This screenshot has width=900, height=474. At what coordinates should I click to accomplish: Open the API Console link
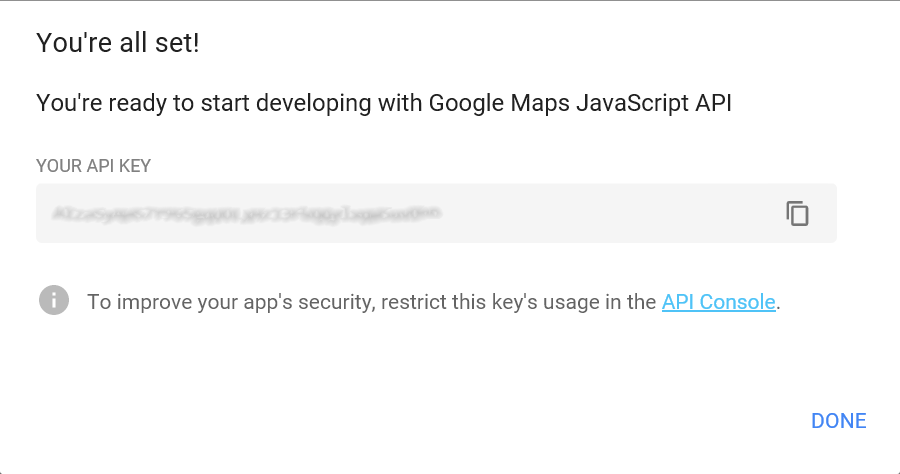click(x=719, y=302)
